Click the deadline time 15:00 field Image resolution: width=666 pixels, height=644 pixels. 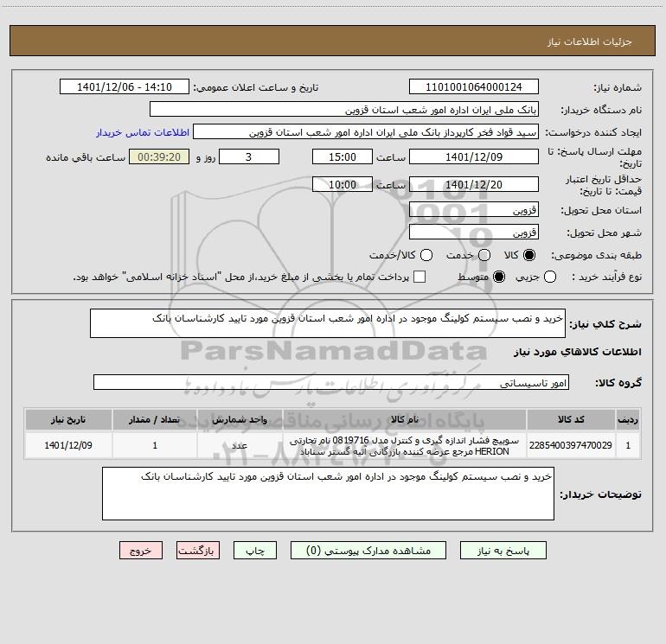[343, 156]
